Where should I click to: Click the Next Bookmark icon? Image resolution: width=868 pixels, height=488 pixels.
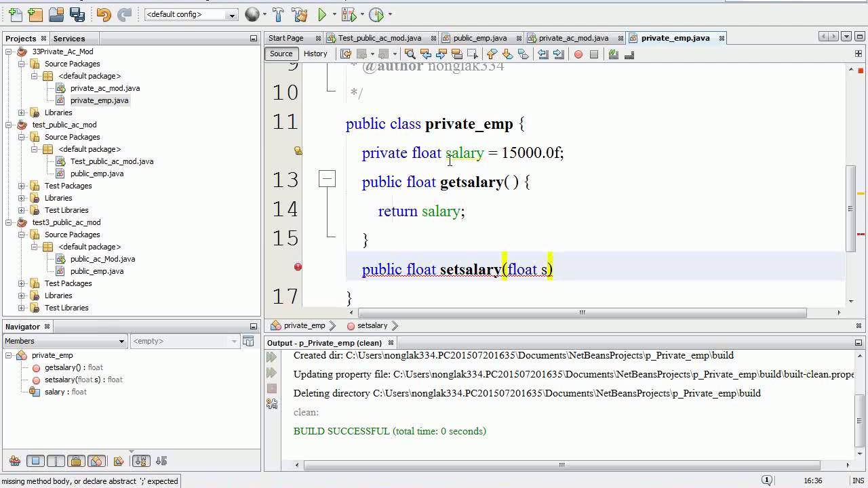[508, 54]
